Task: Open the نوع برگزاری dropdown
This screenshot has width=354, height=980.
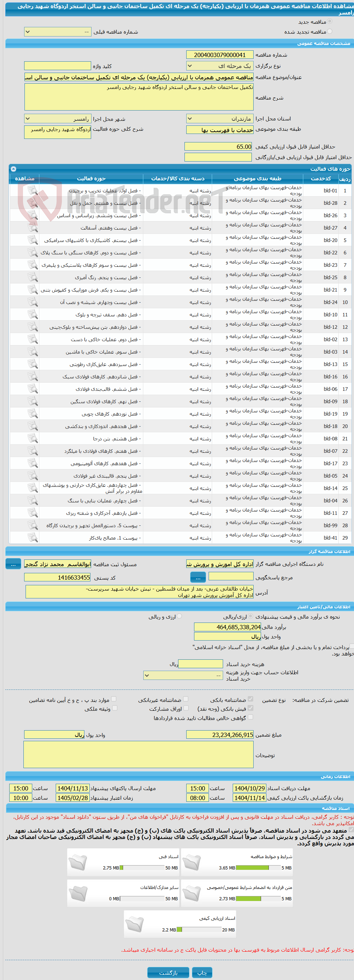Action: pyautogui.click(x=220, y=66)
